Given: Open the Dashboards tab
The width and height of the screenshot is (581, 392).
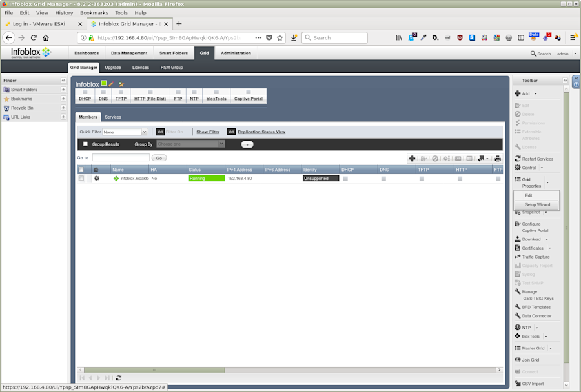Looking at the screenshot, I should (x=87, y=53).
